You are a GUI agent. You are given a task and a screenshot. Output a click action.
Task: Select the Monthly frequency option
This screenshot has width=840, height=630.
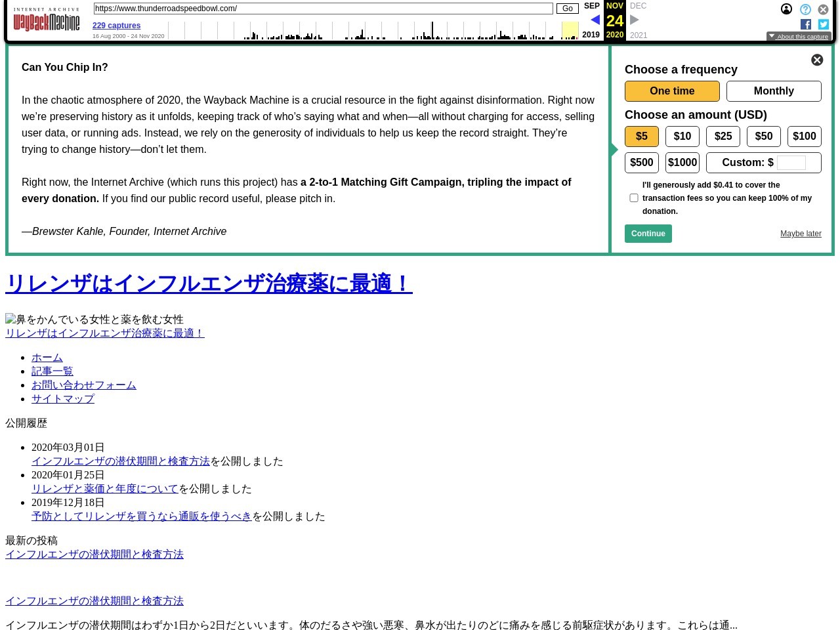(774, 91)
